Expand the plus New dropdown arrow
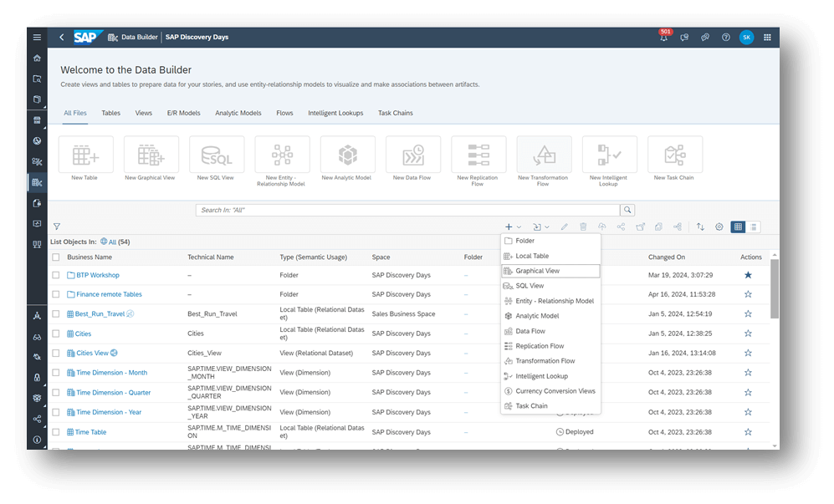This screenshot has width=834, height=504. [519, 227]
